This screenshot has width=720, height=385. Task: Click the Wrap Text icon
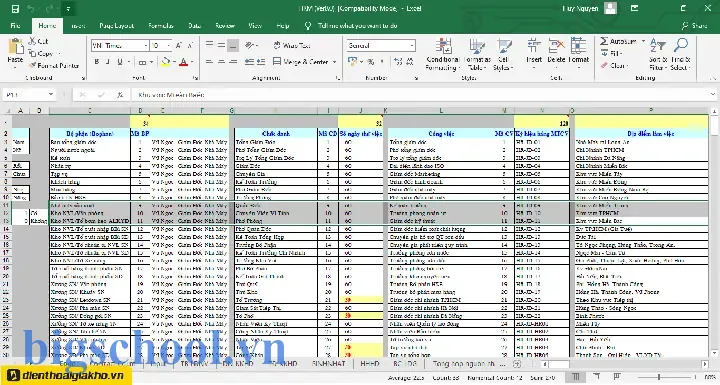pyautogui.click(x=277, y=45)
